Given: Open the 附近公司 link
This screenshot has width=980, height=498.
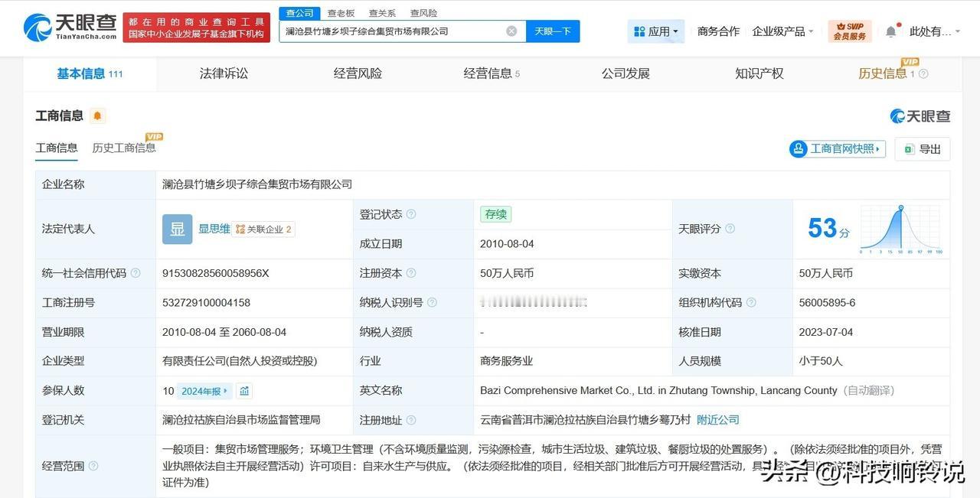Looking at the screenshot, I should pyautogui.click(x=717, y=419).
